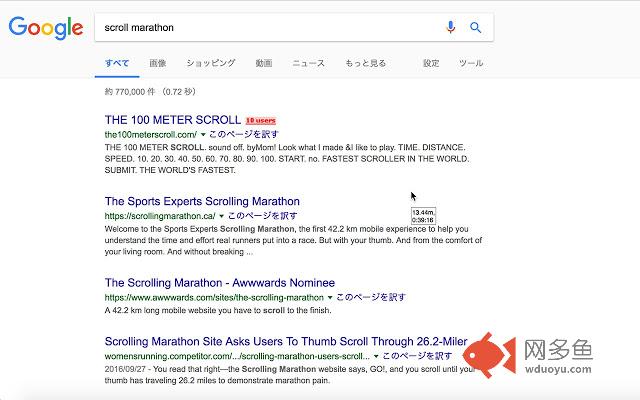Translate the Awwwards Nominee page
The image size is (640, 400).
pos(371,298)
